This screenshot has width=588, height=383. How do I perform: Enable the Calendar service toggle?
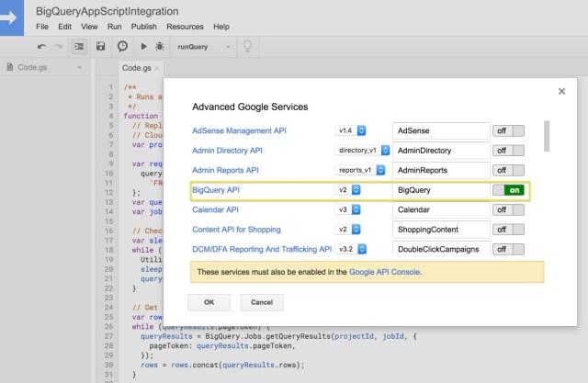(x=508, y=209)
